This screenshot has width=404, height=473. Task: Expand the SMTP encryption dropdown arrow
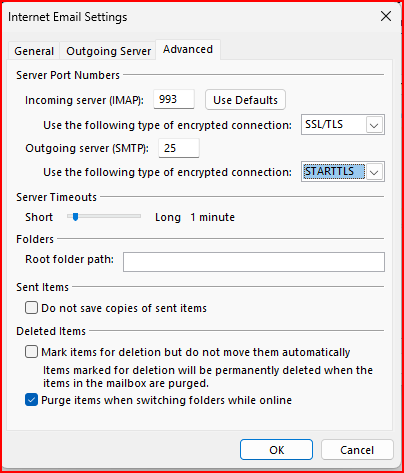[x=374, y=172]
